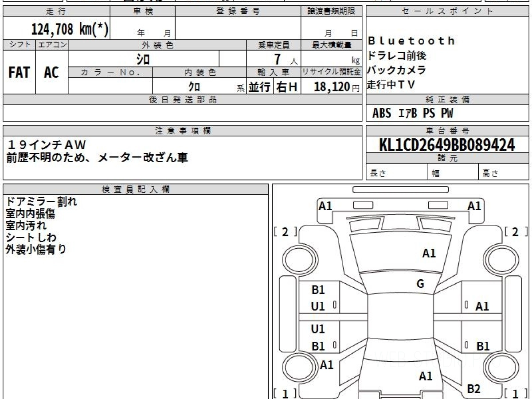Select the 走行中TV line
Image resolution: width=532 pixels, height=399 pixels.
[391, 85]
